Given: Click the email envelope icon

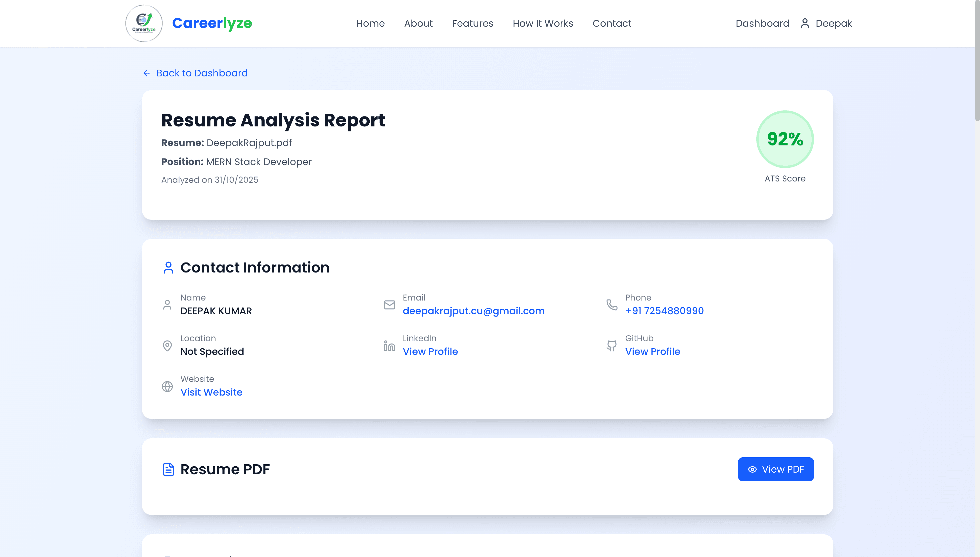Looking at the screenshot, I should coord(389,305).
